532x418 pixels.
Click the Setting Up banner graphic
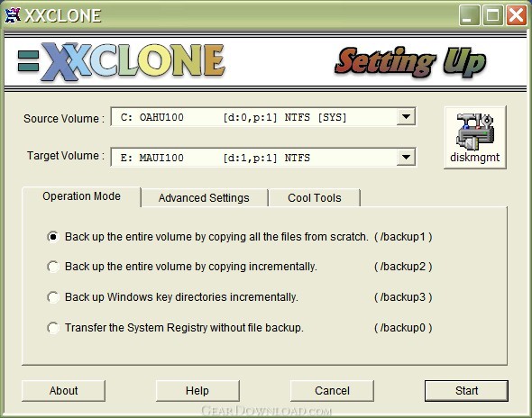[x=410, y=61]
